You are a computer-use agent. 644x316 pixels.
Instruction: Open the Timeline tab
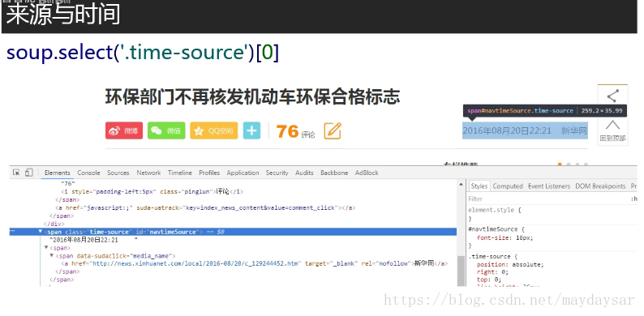click(x=180, y=173)
